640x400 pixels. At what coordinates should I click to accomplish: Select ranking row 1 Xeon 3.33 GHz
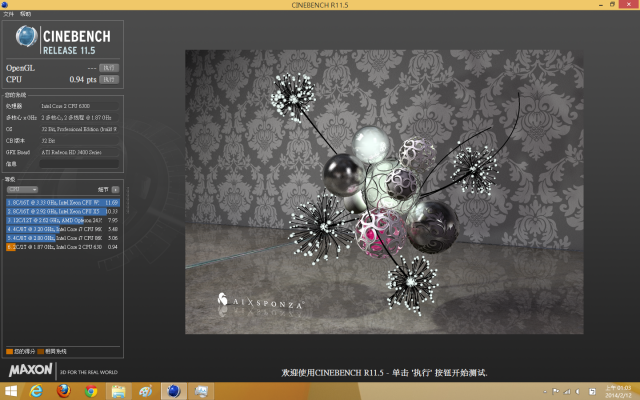pos(63,202)
